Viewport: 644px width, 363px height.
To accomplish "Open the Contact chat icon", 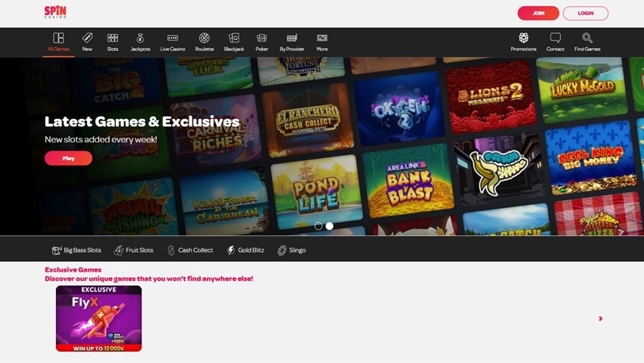I will pos(556,38).
